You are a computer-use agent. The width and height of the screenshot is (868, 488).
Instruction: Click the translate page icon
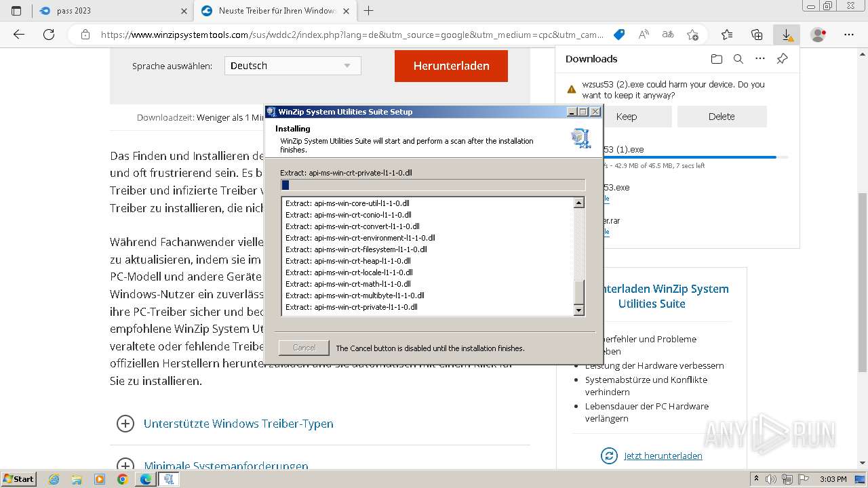tap(668, 35)
